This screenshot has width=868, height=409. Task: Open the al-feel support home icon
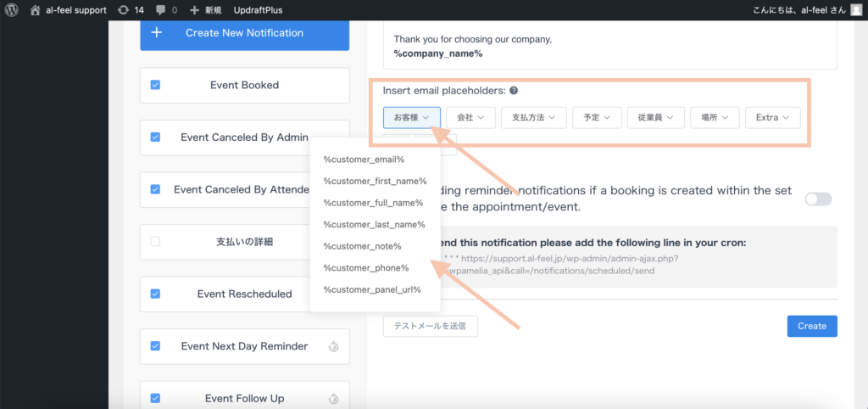35,10
